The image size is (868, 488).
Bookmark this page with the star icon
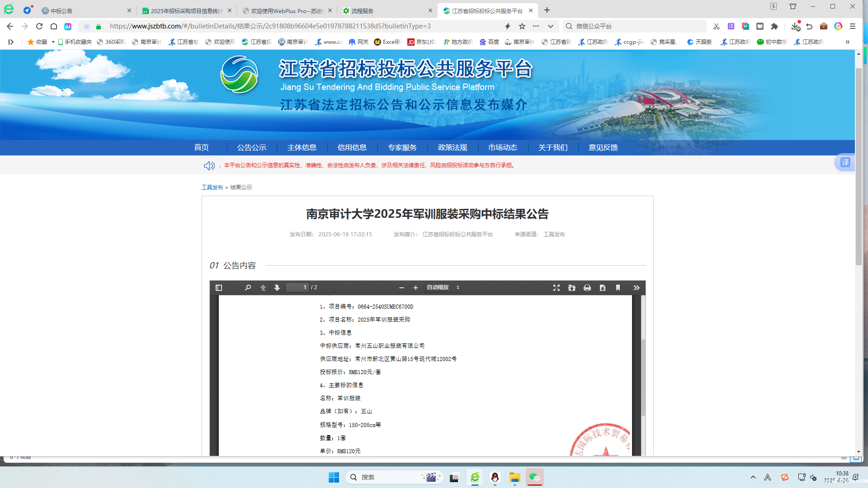tap(522, 26)
